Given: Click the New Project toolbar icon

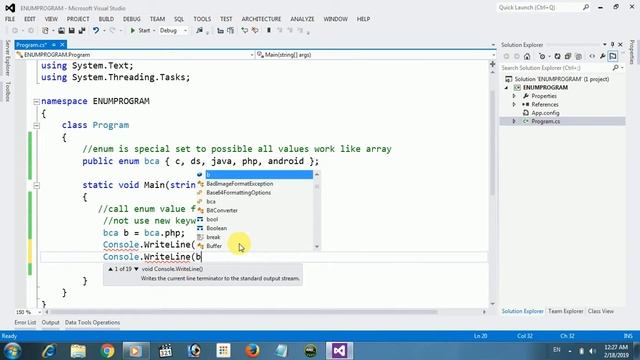Looking at the screenshot, I should click(x=45, y=31).
